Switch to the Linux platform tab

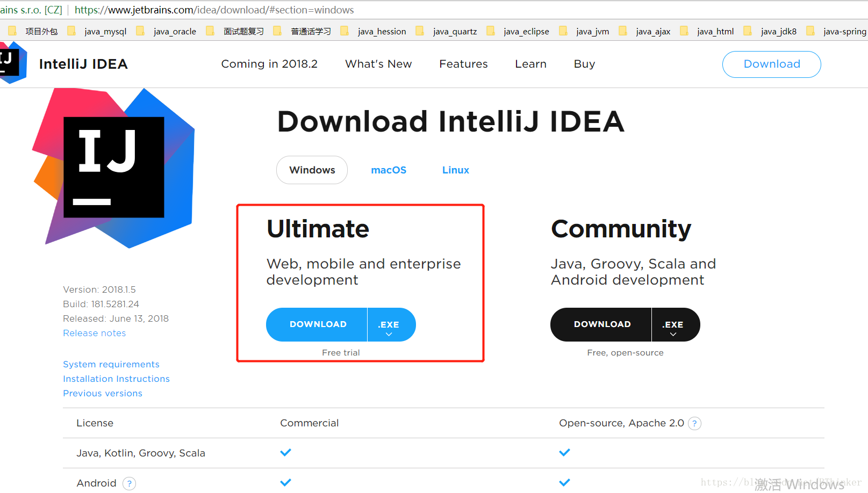[x=456, y=170]
